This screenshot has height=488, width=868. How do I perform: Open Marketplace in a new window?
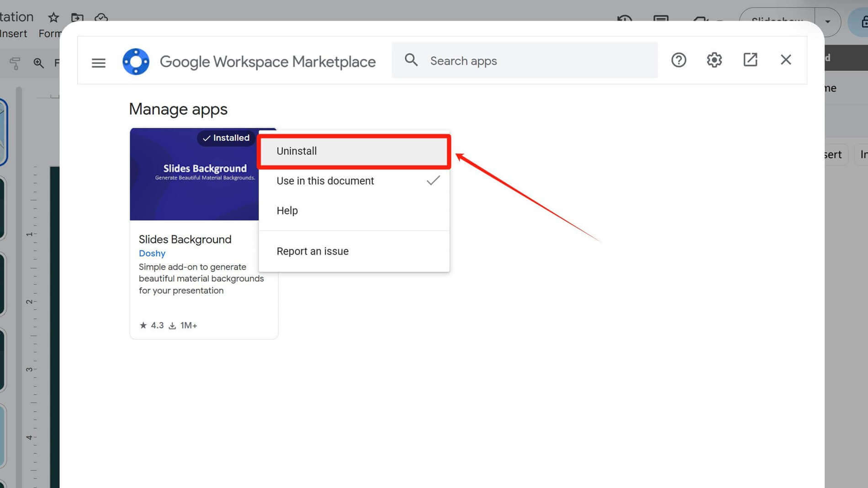click(750, 60)
